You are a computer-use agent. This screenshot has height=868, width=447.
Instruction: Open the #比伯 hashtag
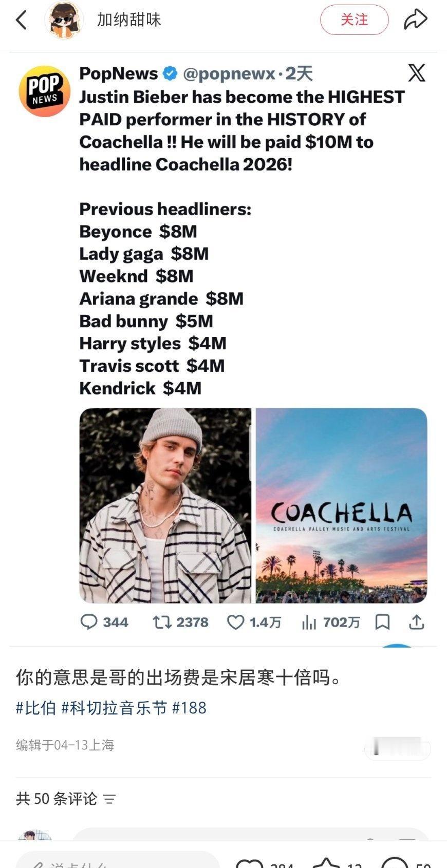[35, 708]
